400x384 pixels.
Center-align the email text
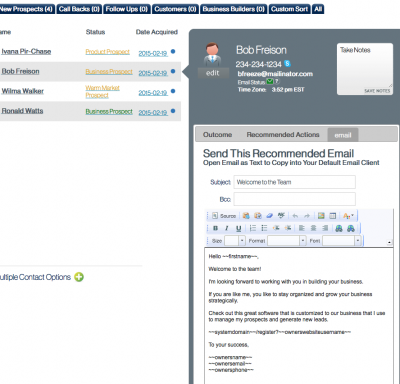click(313, 228)
